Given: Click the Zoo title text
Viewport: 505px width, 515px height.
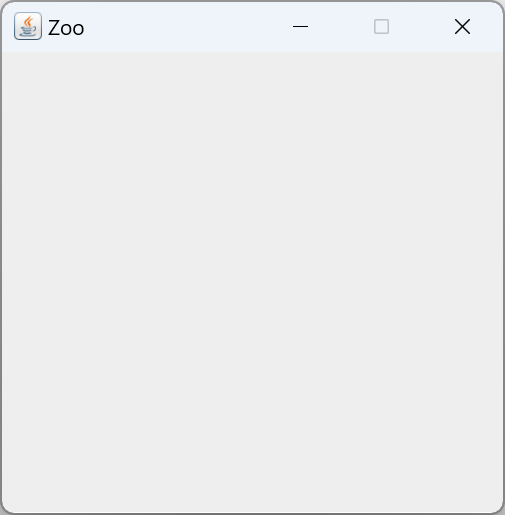Looking at the screenshot, I should (x=66, y=28).
